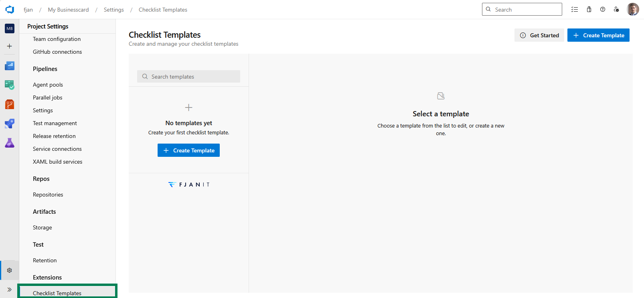Open Test management settings
This screenshot has height=298, width=644.
[x=55, y=123]
